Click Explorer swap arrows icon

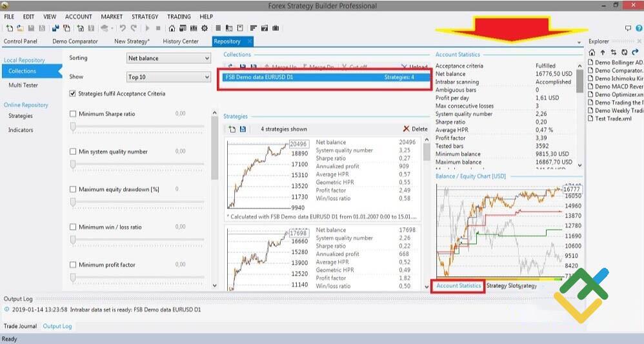pyautogui.click(x=613, y=52)
